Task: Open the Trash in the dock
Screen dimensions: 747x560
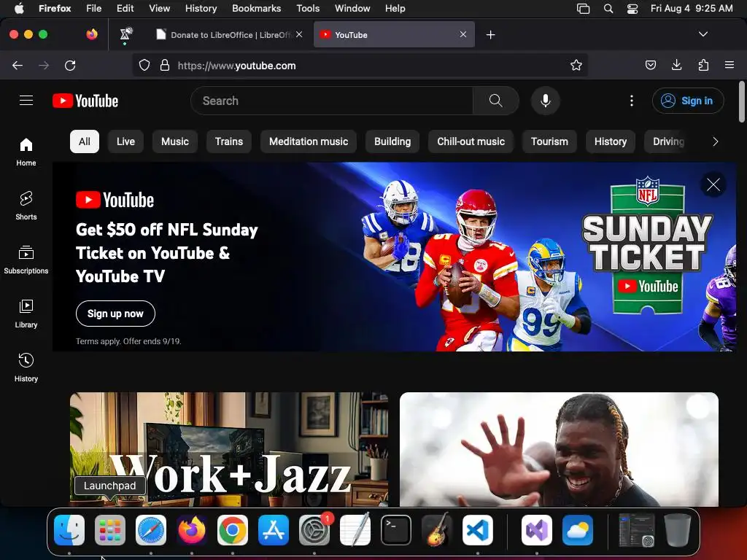Action: tap(678, 530)
